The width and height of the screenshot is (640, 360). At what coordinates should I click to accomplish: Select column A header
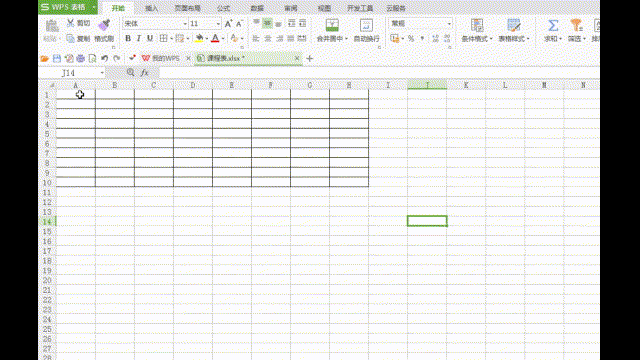coord(76,85)
